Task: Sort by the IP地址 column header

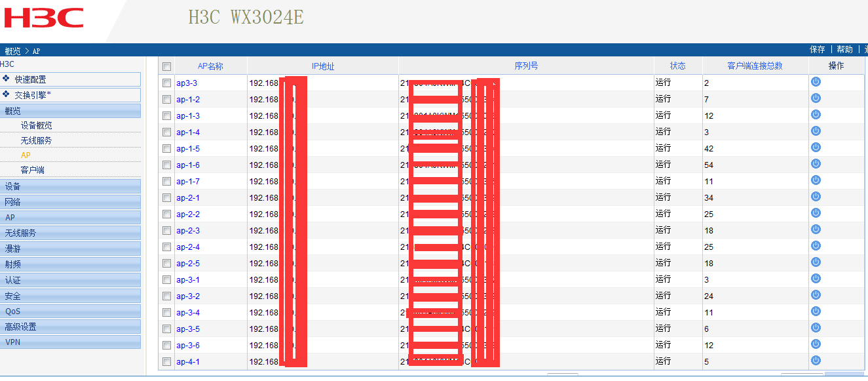Action: coord(322,66)
